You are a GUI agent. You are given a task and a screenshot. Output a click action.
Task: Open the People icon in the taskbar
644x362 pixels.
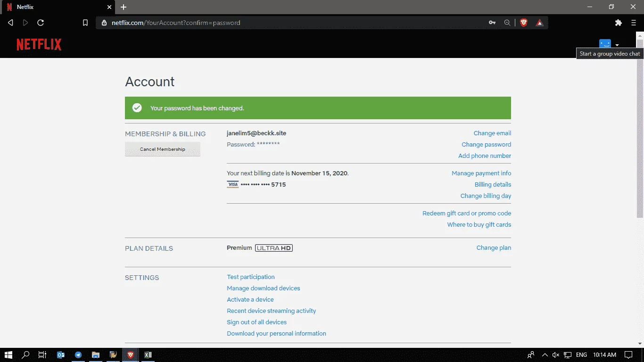(531, 355)
